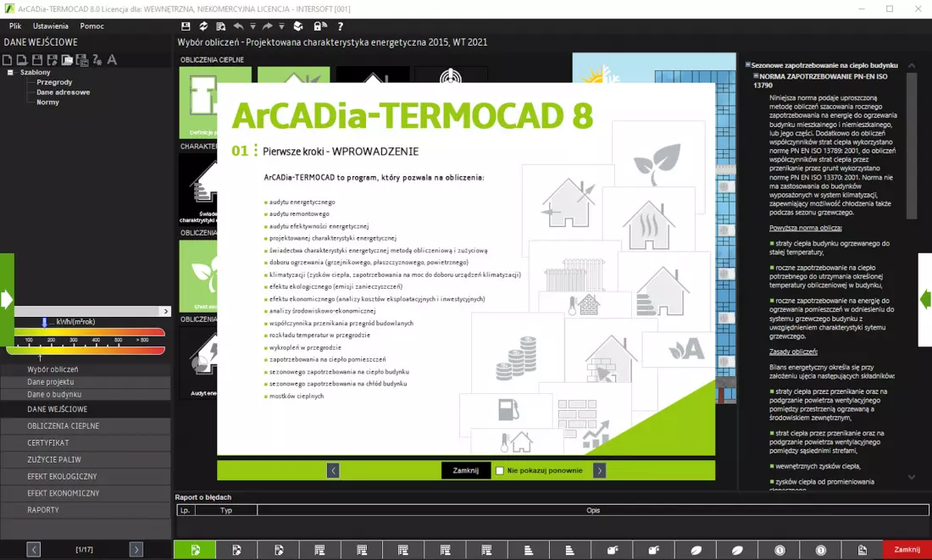Viewport: 932px width, 560px height.
Task: Click blue marker on kWh/(m²rok) scale
Action: pyautogui.click(x=44, y=322)
